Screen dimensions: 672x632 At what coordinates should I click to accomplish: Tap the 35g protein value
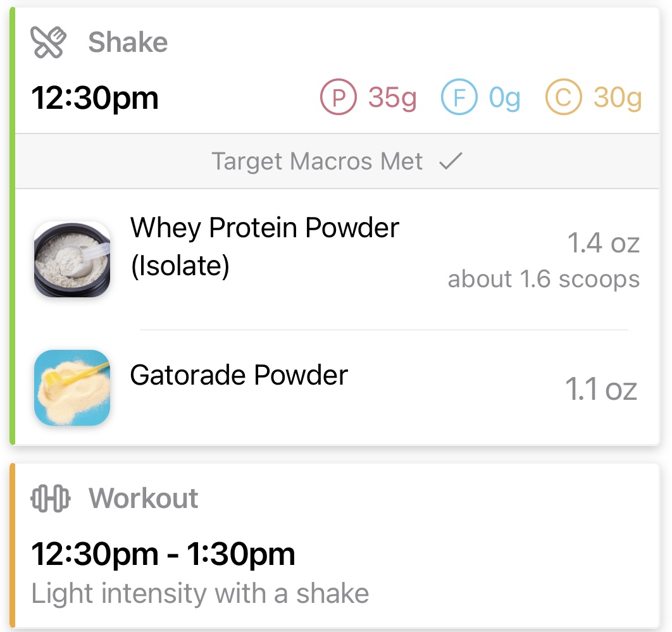pyautogui.click(x=392, y=98)
